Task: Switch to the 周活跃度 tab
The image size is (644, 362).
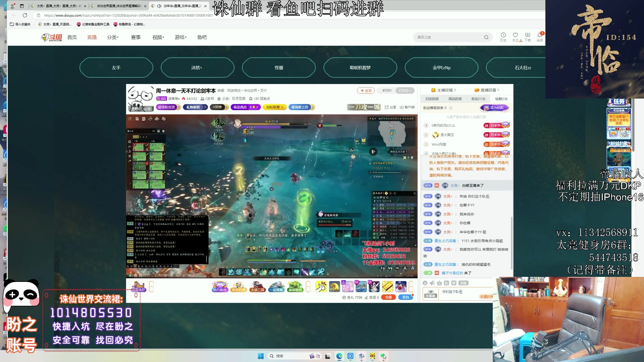Action: tap(455, 99)
